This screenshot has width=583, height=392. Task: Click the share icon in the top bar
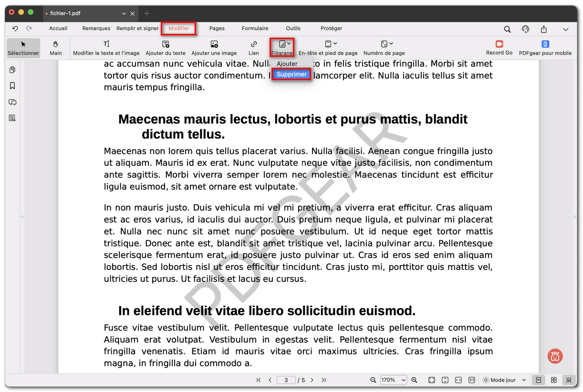click(x=543, y=29)
